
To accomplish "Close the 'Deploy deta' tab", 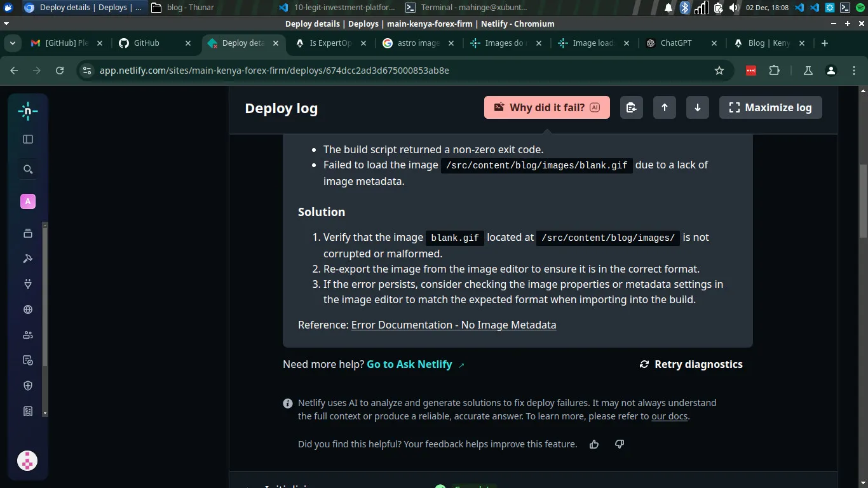I will (x=275, y=43).
